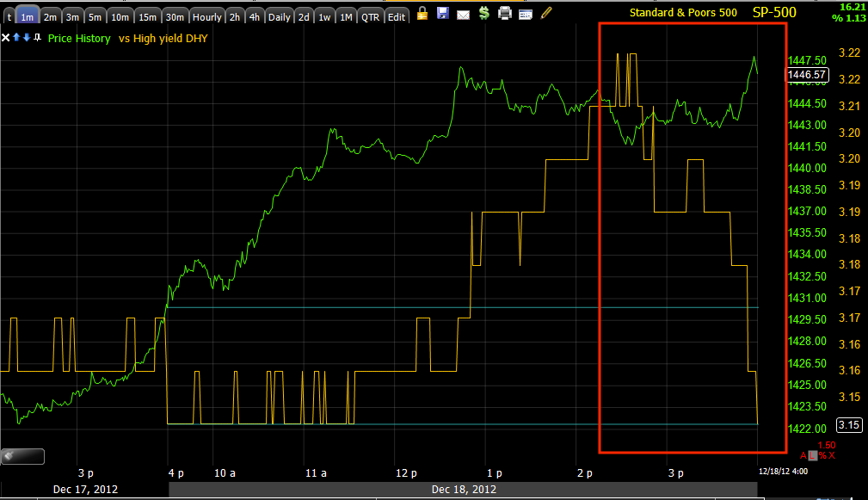Image resolution: width=868 pixels, height=500 pixels.
Task: Remove indicator with white X icon
Action: pyautogui.click(x=5, y=38)
